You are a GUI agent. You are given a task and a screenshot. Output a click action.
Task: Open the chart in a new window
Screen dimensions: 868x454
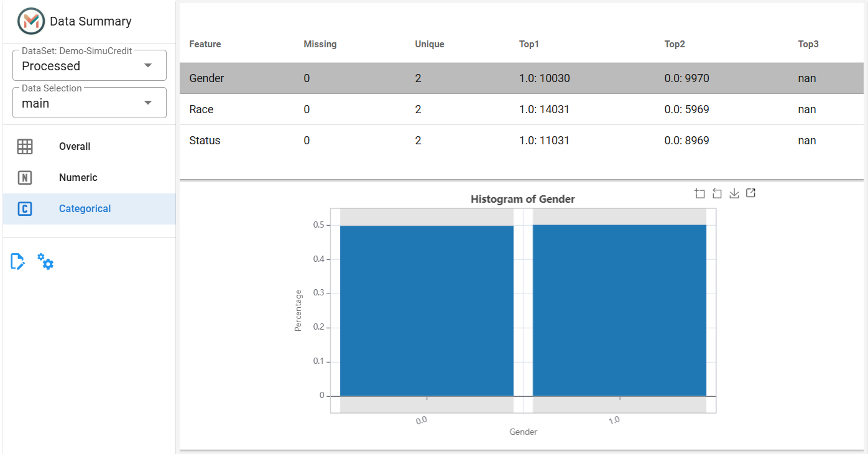[x=750, y=193]
